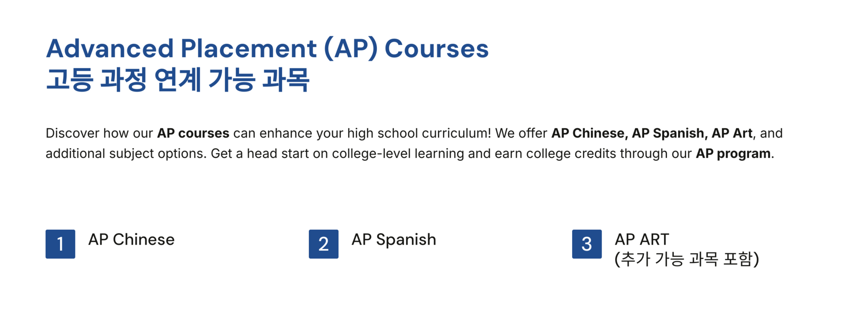Click the word 'Courses' in the title
This screenshot has width=868, height=318.
436,48
